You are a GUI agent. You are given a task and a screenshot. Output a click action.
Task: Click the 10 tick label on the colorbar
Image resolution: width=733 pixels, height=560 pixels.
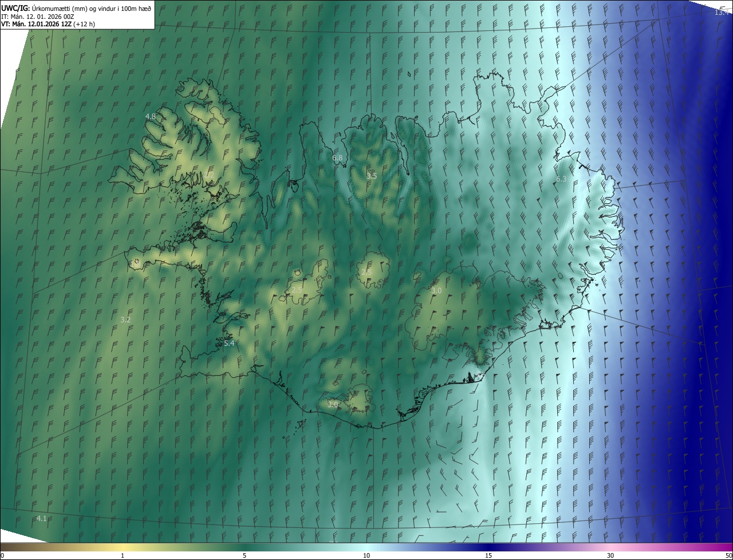click(366, 555)
